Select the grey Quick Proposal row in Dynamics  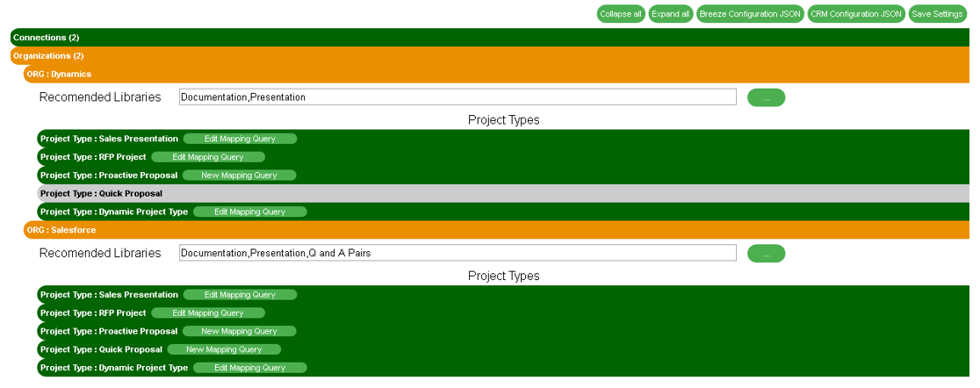click(503, 194)
